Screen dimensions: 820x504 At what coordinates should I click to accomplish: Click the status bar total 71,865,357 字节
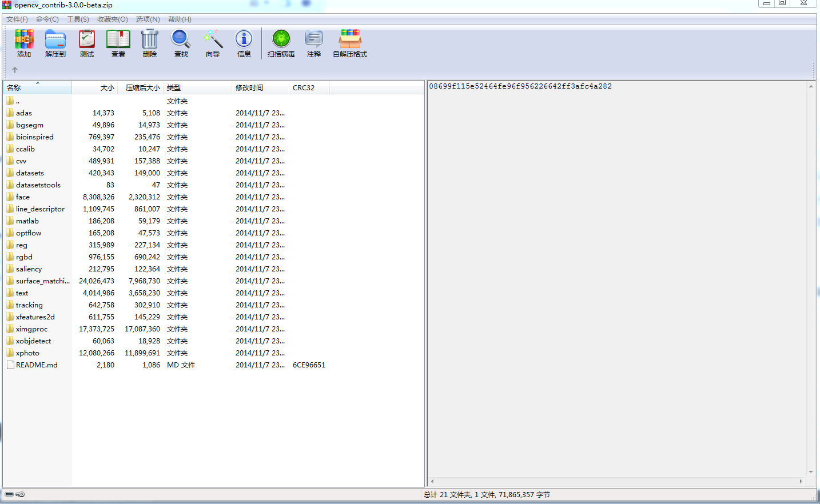pyautogui.click(x=524, y=495)
